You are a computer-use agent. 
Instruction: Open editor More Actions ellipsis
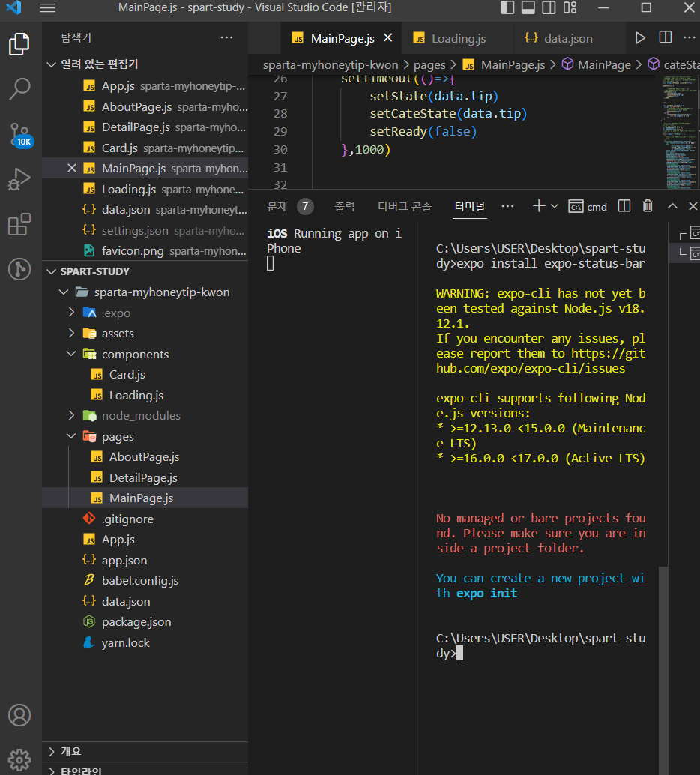tap(689, 37)
